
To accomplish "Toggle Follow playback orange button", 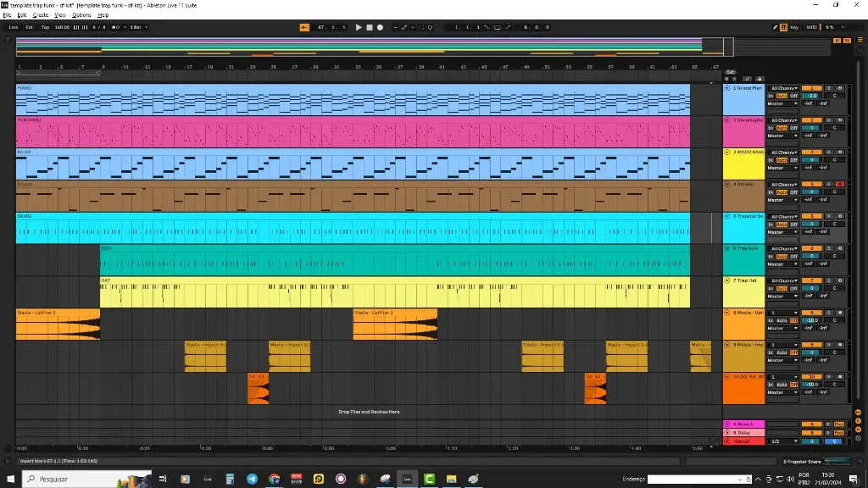I will (x=304, y=27).
